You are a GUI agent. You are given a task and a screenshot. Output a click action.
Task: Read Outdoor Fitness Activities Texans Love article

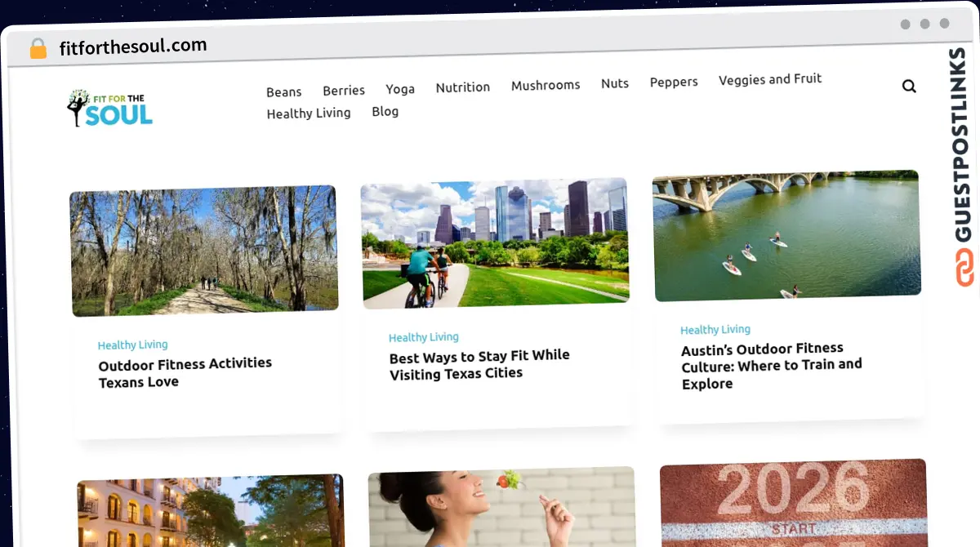[185, 372]
